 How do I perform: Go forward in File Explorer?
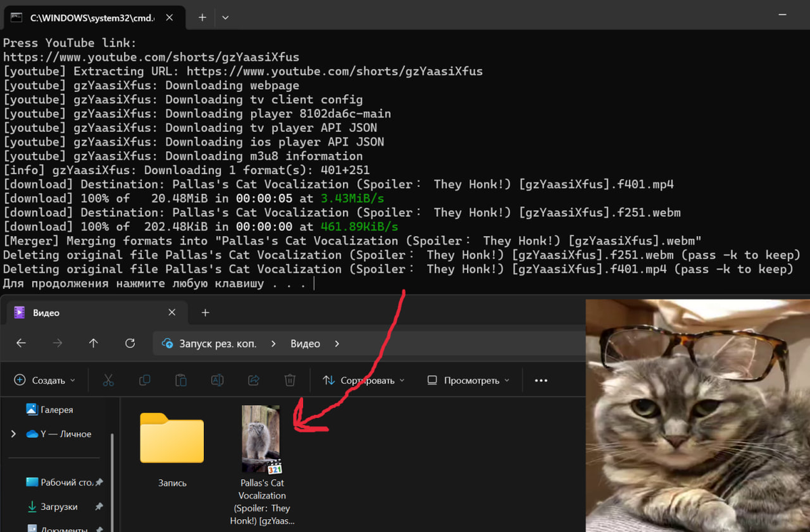pyautogui.click(x=57, y=344)
